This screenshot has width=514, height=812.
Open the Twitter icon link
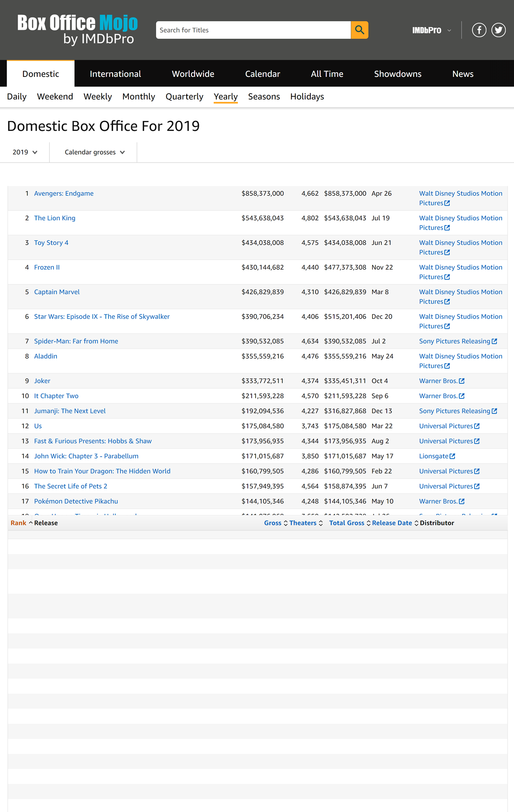pos(499,30)
